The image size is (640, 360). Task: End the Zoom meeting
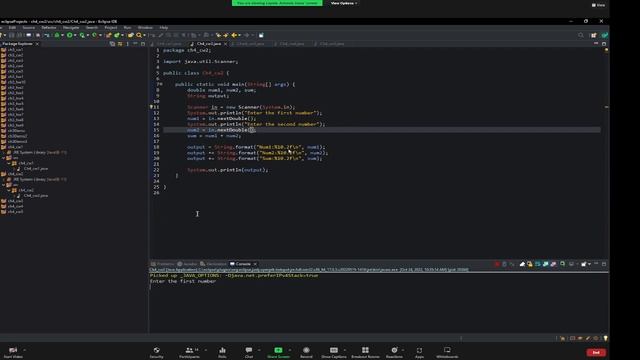click(596, 352)
